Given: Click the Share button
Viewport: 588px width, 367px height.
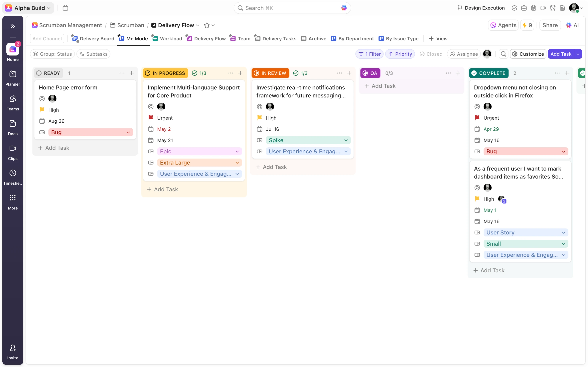Looking at the screenshot, I should (550, 25).
